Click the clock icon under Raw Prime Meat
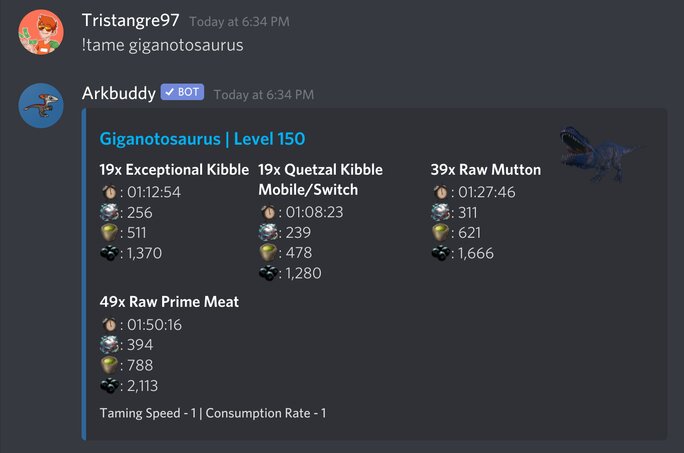 click(109, 324)
